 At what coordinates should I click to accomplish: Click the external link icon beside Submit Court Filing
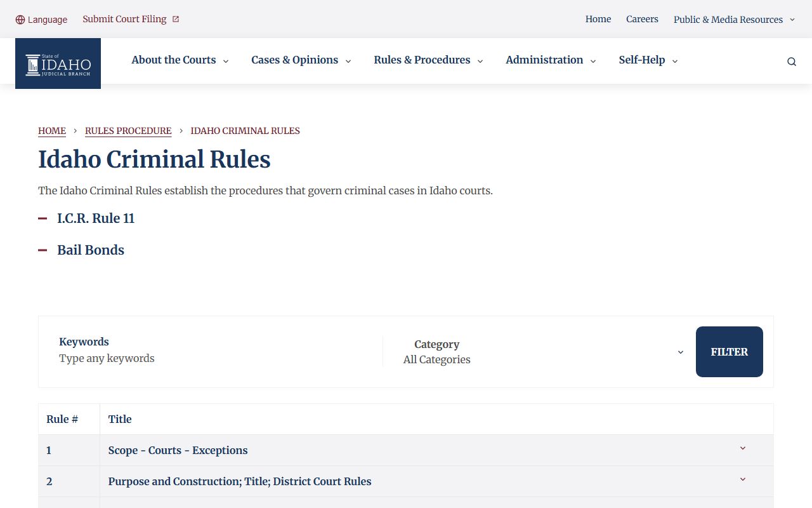(176, 19)
